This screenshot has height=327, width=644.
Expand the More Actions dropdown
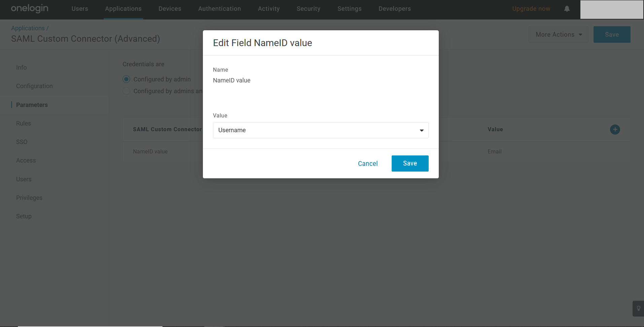coord(558,35)
